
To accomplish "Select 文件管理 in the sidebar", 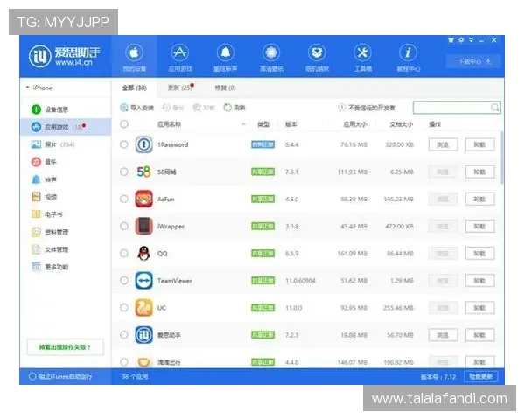I will [x=66, y=249].
